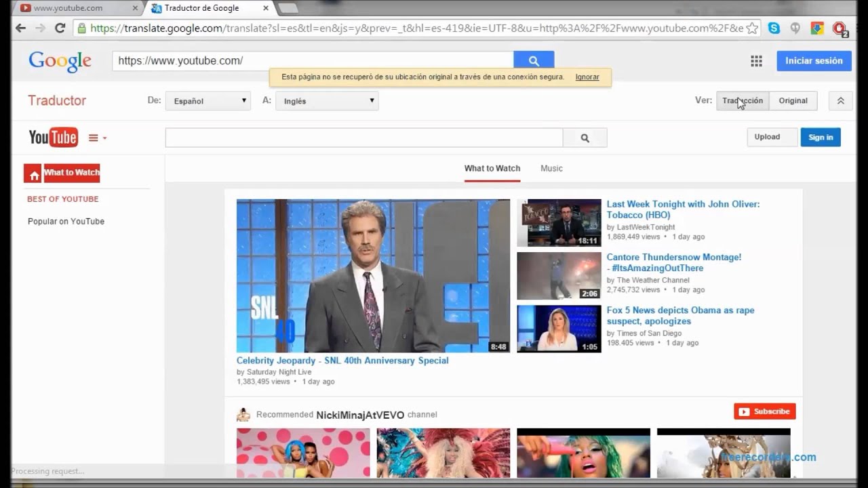Click the BEST OF YOUTUBE sidebar heading
The height and width of the screenshot is (488, 868).
tap(62, 199)
